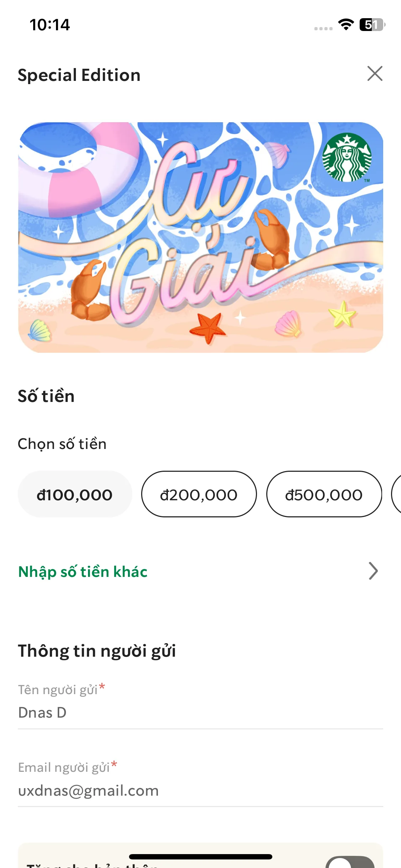Choose the đ200,000 amount chip
This screenshot has height=868, width=401.
(x=199, y=494)
